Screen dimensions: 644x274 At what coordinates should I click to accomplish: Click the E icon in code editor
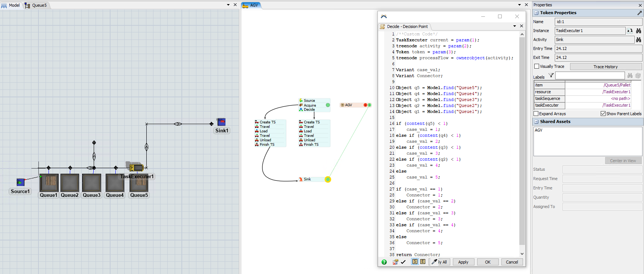(x=423, y=262)
